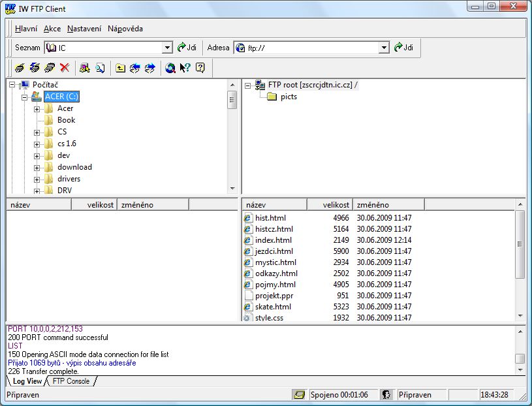
Task: Open the Nastavení menu
Action: point(84,29)
